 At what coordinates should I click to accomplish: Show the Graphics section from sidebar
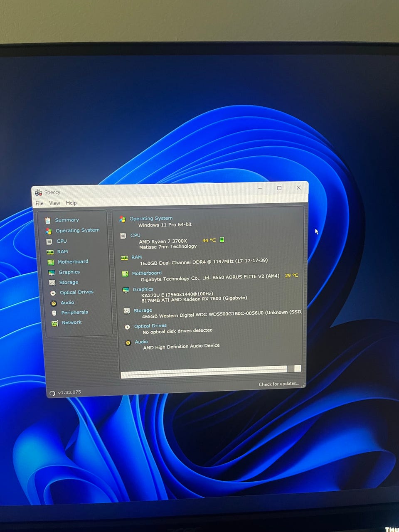(x=69, y=272)
